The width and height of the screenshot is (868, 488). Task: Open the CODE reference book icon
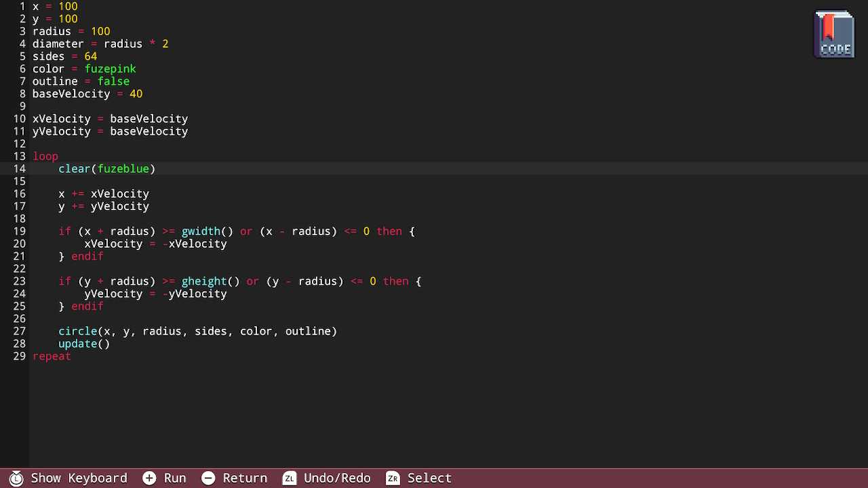pos(834,34)
